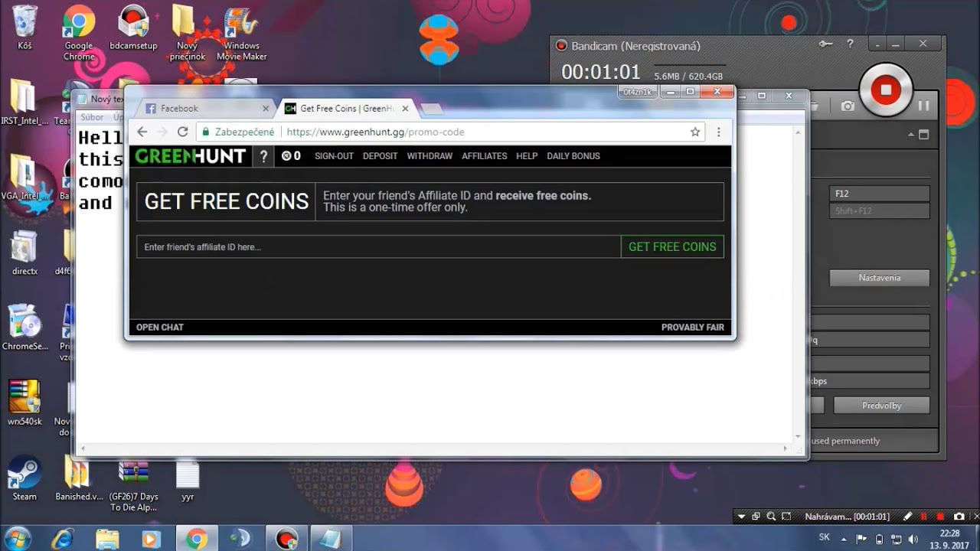Open the Chrome three-dot menu
This screenshot has width=980, height=551.
click(x=718, y=132)
